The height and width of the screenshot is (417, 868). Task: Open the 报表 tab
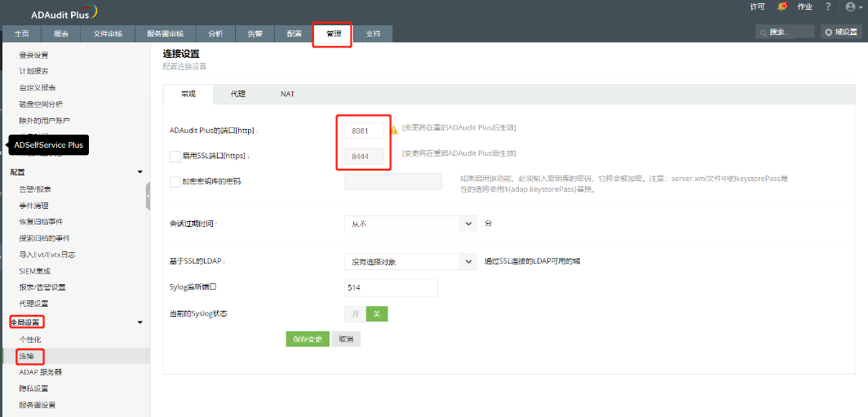61,33
